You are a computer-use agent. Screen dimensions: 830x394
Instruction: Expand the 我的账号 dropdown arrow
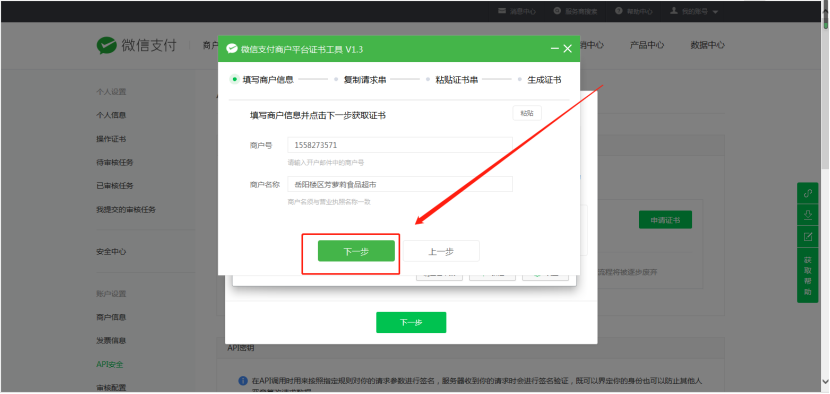(x=715, y=12)
